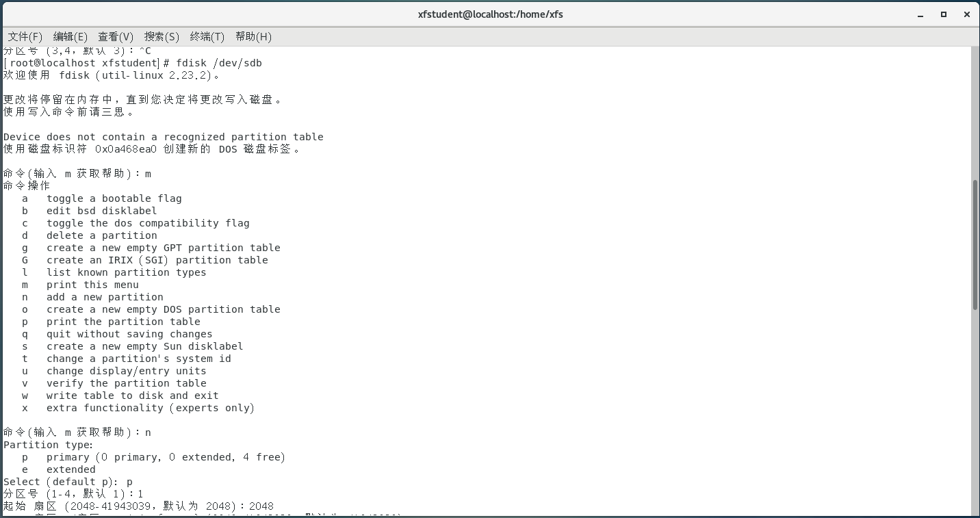Image resolution: width=980 pixels, height=518 pixels.
Task: Open the 帮助(H) menu
Action: point(253,36)
